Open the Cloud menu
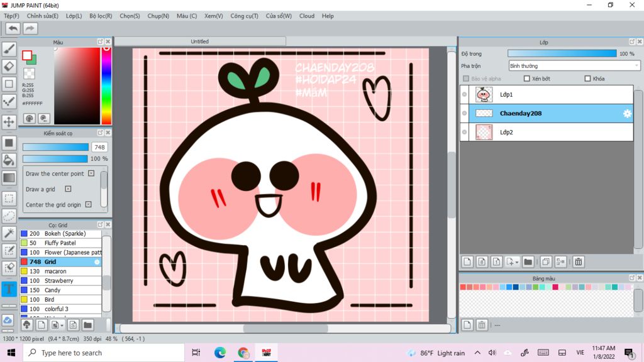Screen dimensions: 644x362 (x=307, y=16)
